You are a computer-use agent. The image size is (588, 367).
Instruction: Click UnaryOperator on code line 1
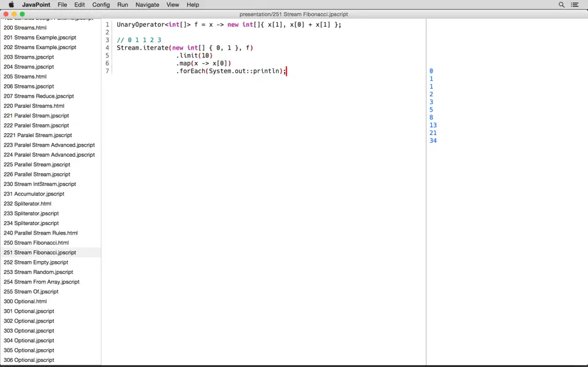click(x=141, y=25)
